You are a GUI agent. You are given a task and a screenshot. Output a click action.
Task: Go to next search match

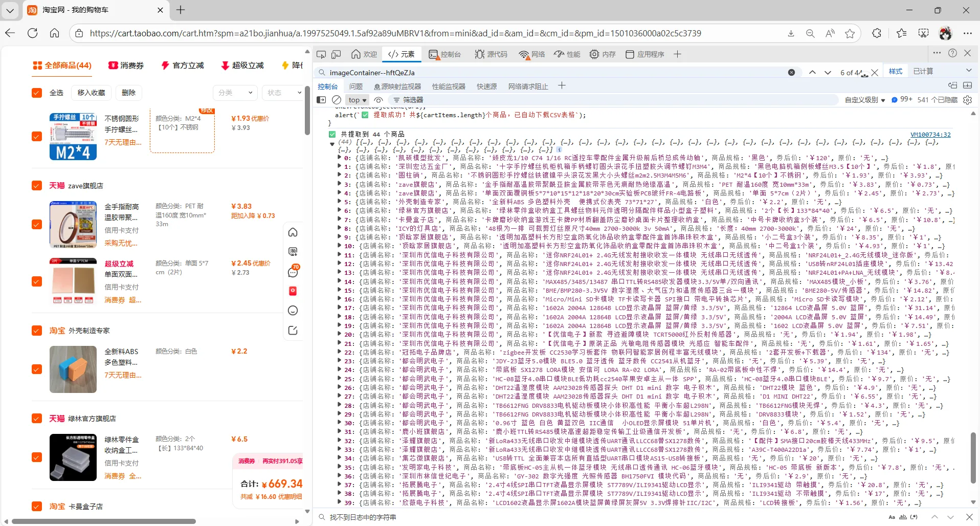pos(828,73)
